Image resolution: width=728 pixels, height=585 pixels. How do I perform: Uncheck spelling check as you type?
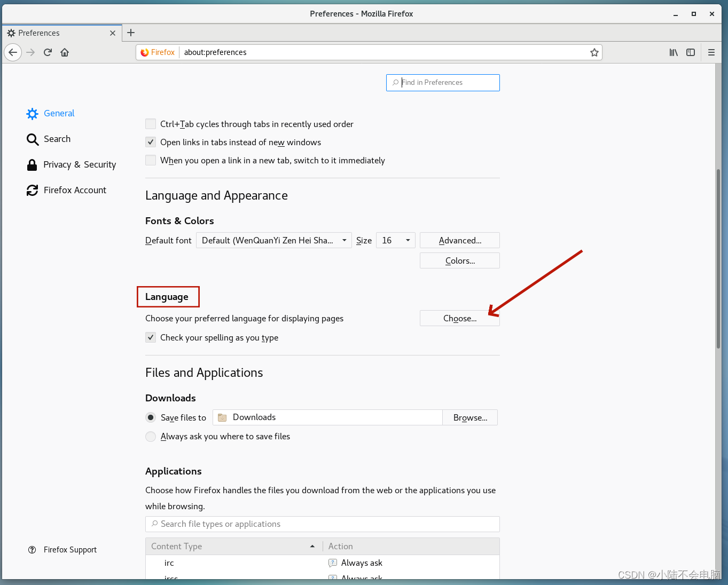151,337
